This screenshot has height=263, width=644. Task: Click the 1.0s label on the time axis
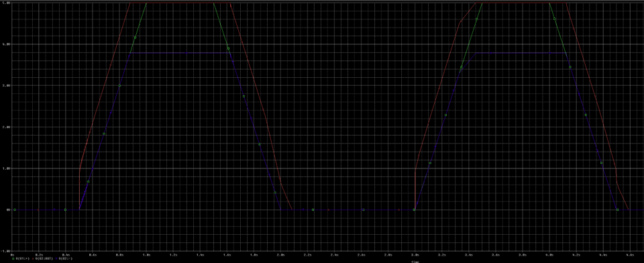[x=147, y=255]
